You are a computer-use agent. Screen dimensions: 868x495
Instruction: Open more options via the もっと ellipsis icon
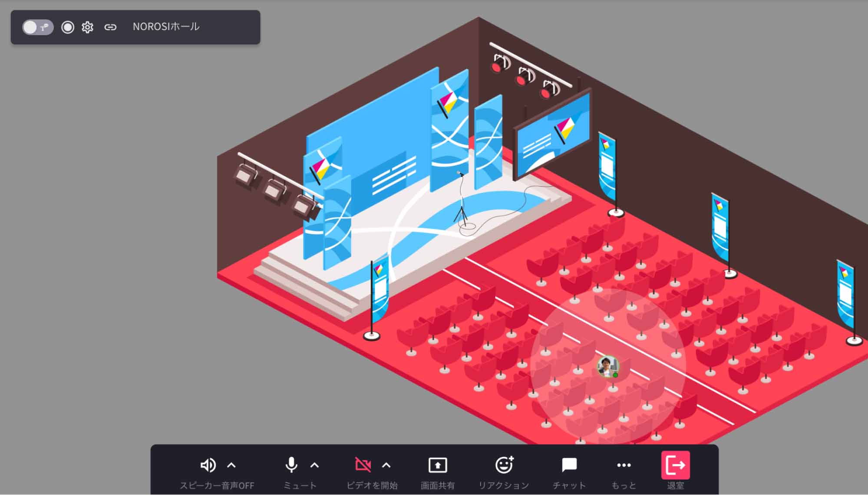click(624, 465)
